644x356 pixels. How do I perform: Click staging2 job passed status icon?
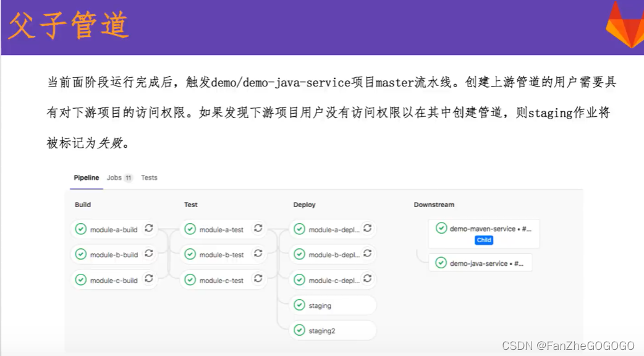point(299,330)
